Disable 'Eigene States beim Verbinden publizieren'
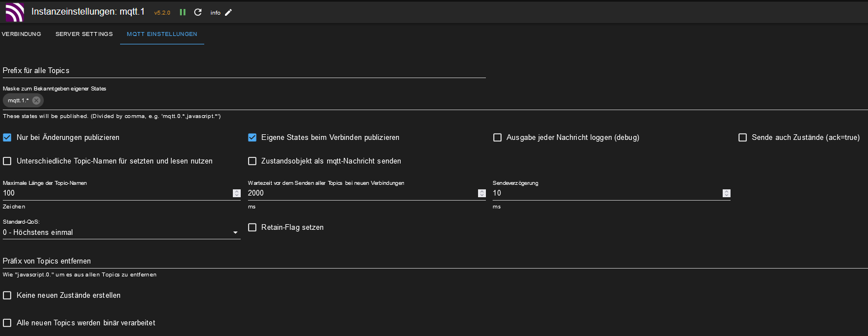Image resolution: width=868 pixels, height=336 pixels. (252, 138)
